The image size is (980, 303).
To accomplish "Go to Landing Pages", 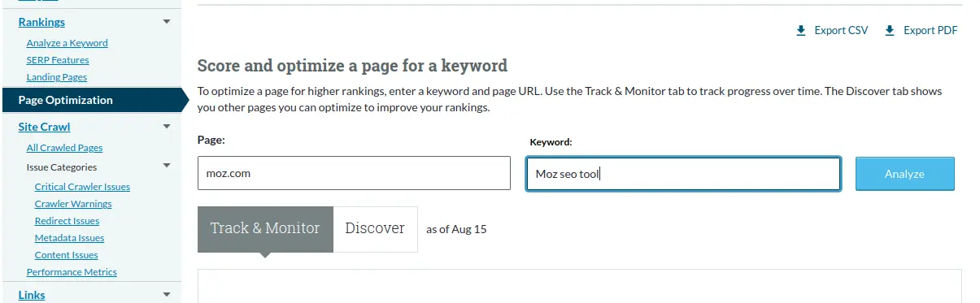I will (x=56, y=77).
